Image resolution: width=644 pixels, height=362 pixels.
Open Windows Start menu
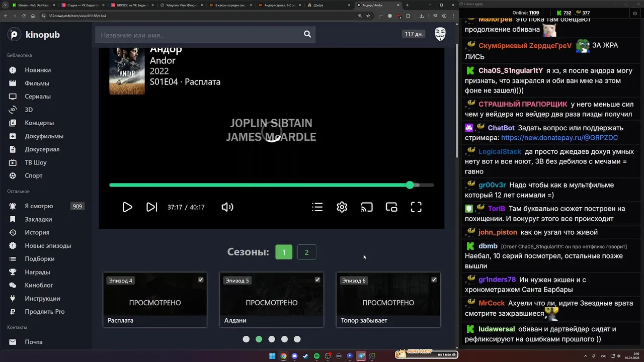tap(272, 356)
